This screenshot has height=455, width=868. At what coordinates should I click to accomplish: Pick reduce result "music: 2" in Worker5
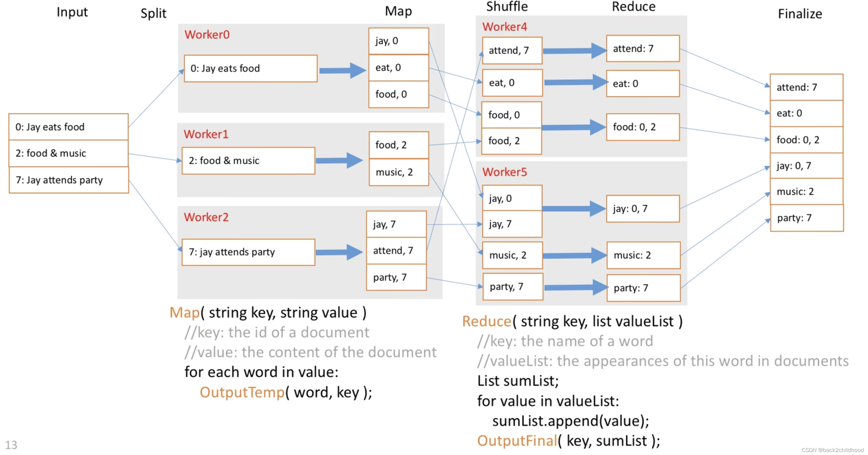point(643,256)
